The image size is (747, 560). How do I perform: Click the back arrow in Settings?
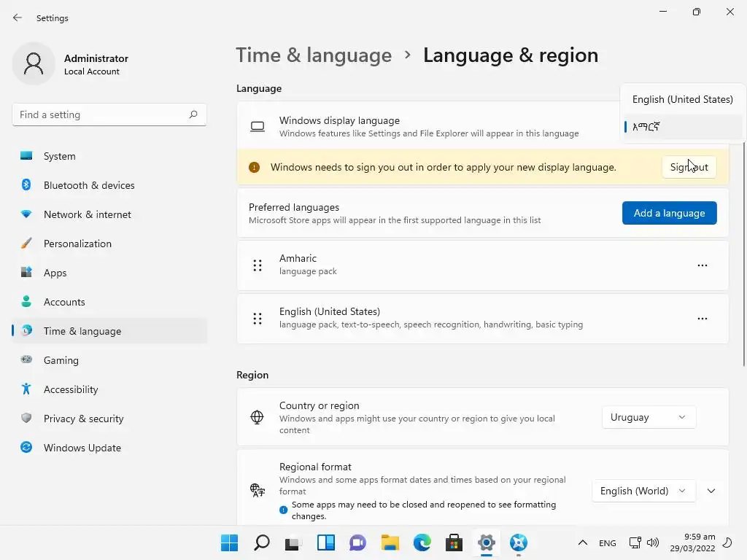pos(18,17)
